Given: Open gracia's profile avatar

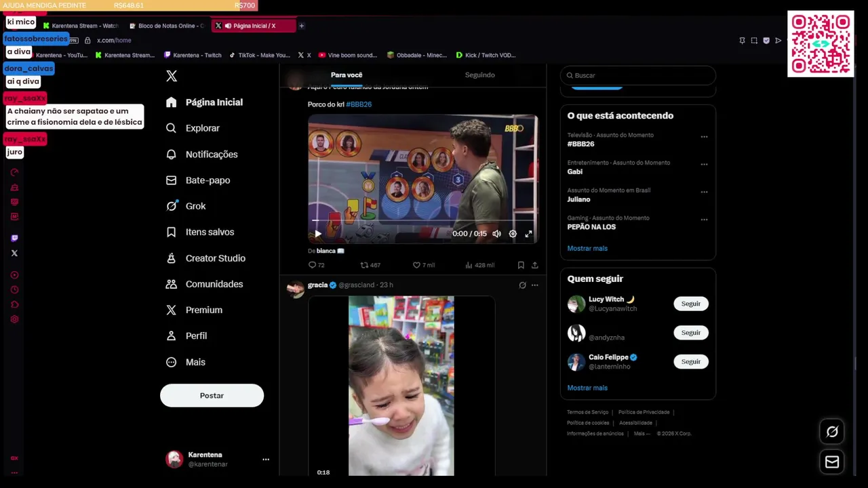Looking at the screenshot, I should coord(295,289).
